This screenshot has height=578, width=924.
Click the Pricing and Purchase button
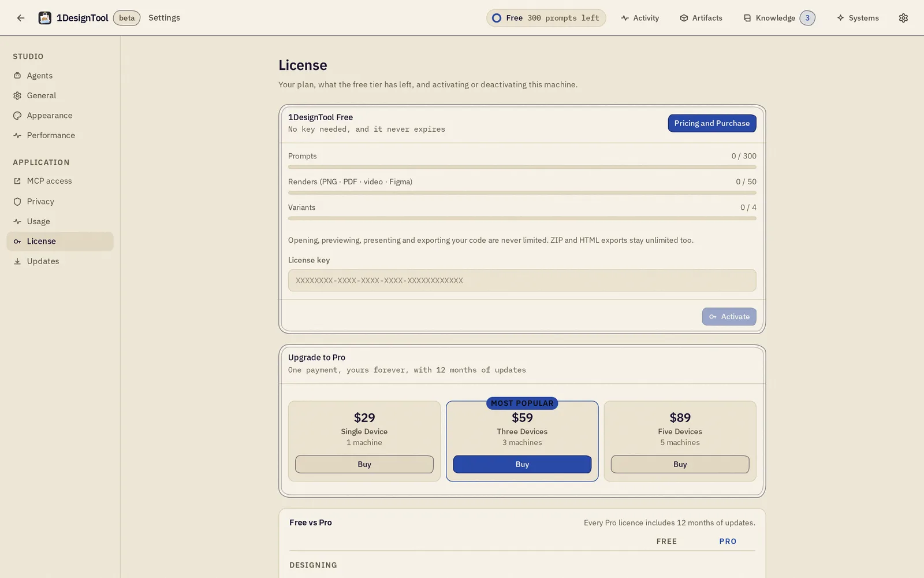click(712, 123)
